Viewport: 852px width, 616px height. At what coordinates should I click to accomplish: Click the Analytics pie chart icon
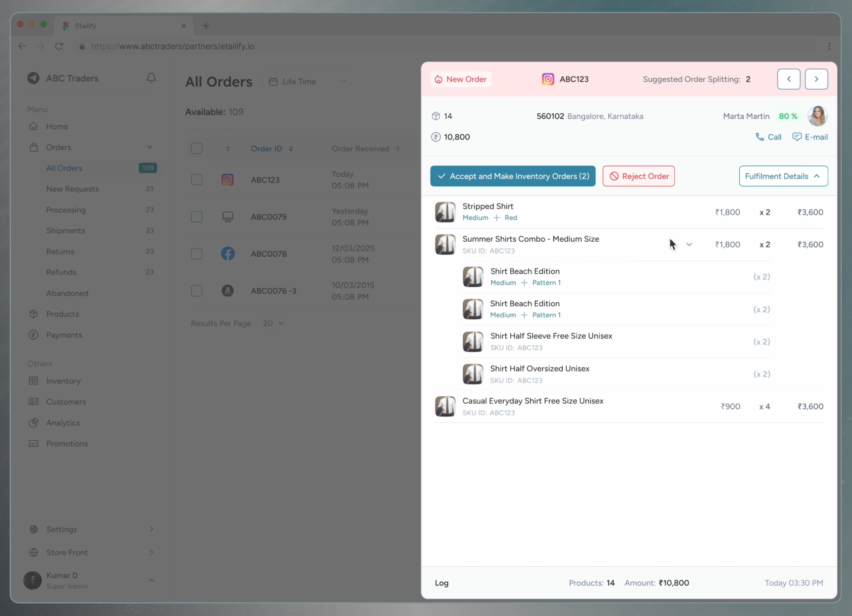33,423
